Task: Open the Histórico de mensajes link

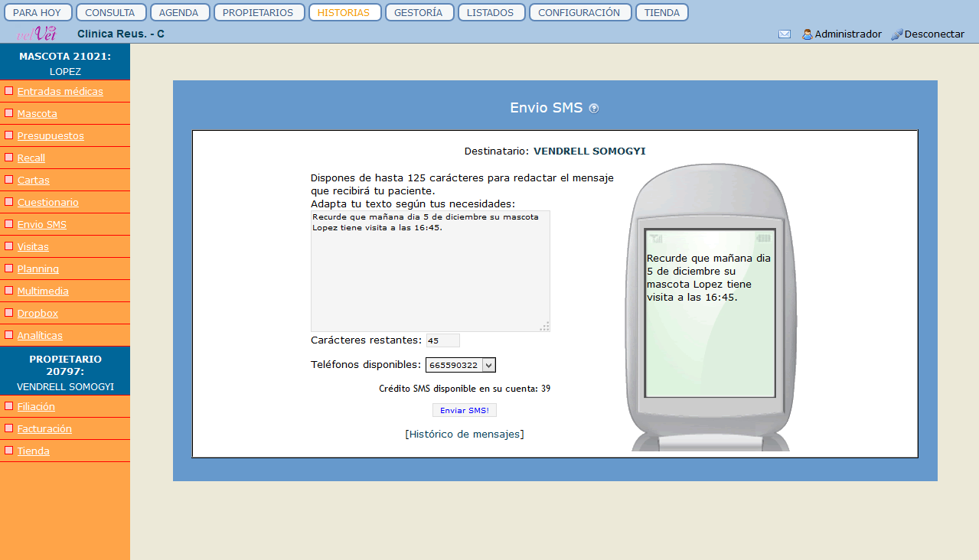Action: pos(465,435)
